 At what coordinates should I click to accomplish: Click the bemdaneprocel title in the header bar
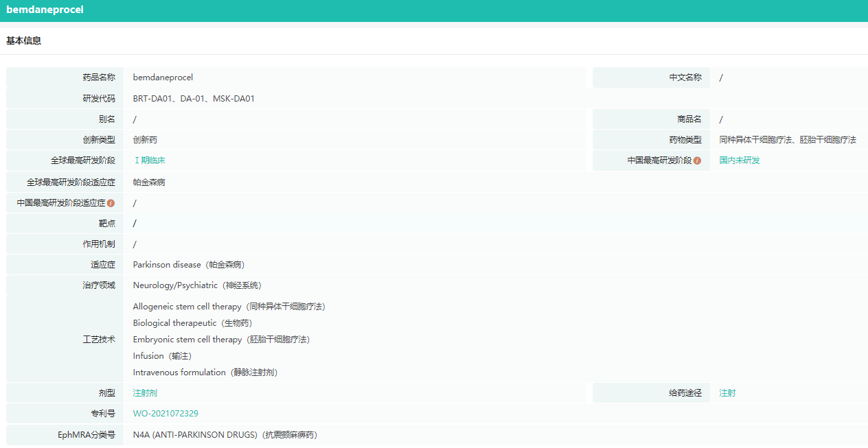[45, 10]
